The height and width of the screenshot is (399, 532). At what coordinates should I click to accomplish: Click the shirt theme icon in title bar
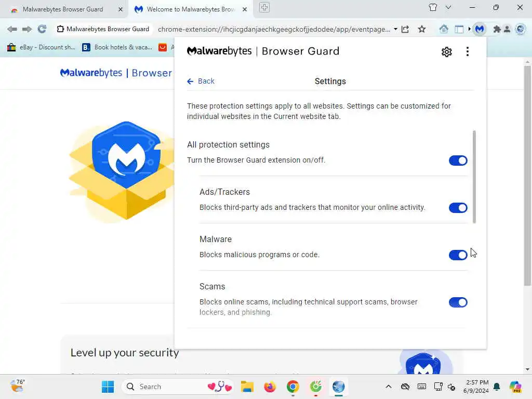433,7
